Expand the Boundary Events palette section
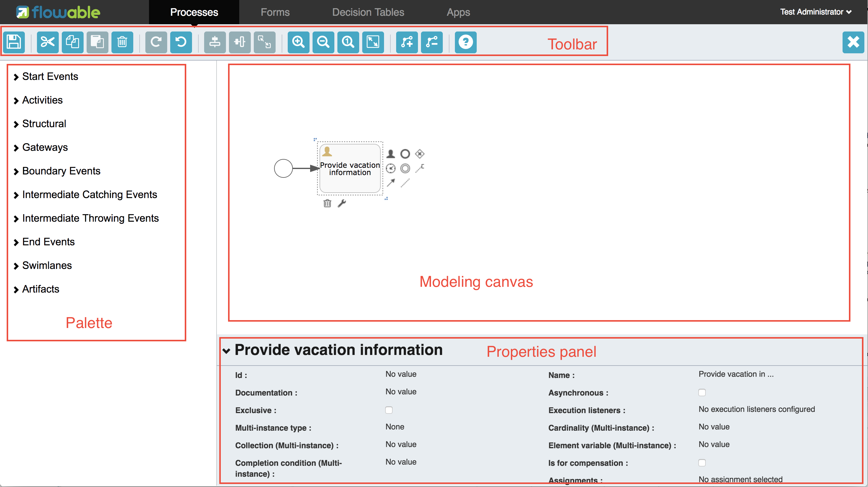Screen dimensions: 868x487 (61, 171)
